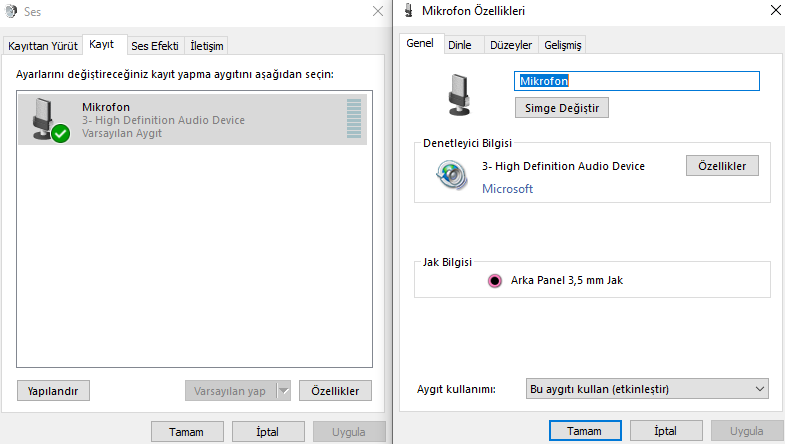Open the Düzeyler tab
The width and height of the screenshot is (785, 444).
510,45
